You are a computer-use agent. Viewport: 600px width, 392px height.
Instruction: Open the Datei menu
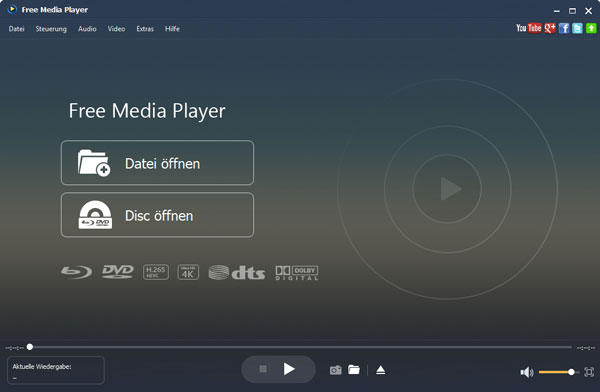coord(16,29)
